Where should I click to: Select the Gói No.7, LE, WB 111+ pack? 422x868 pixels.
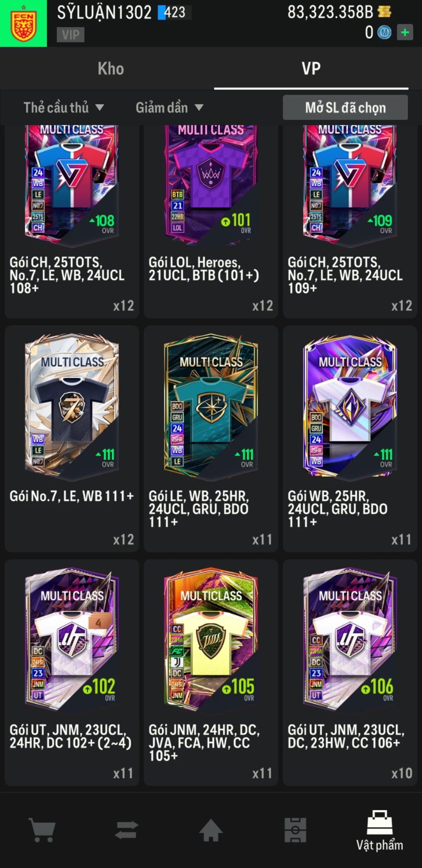72,439
